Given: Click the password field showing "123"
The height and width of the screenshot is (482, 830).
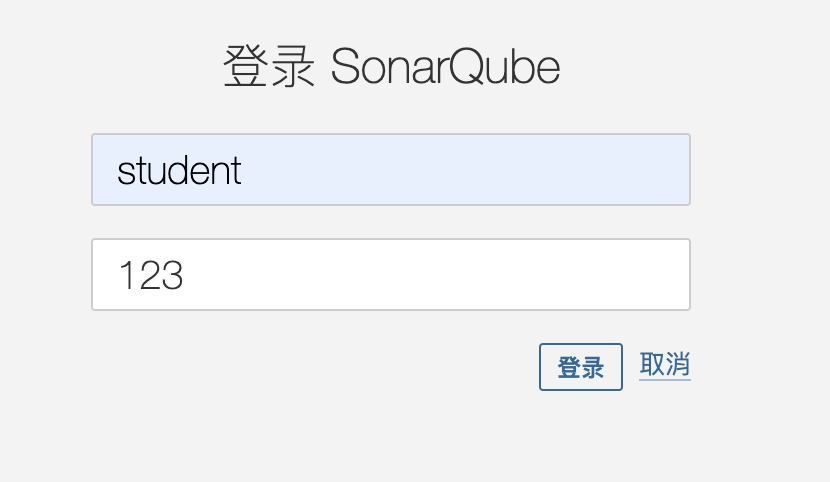Looking at the screenshot, I should pos(390,275).
